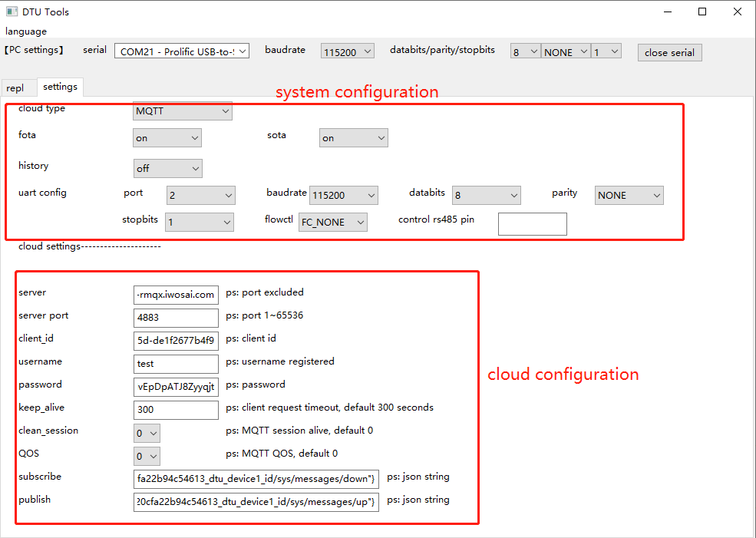Screen dimensions: 756x538
Task: Click the server address input field
Action: (x=176, y=295)
